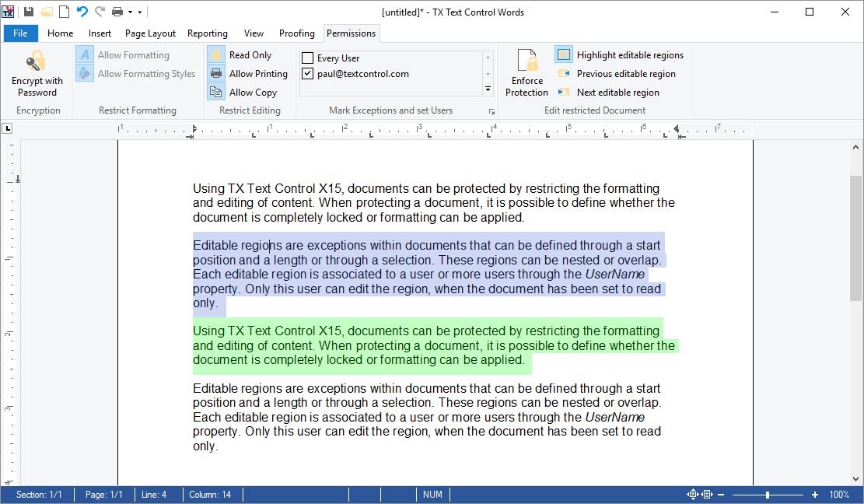Viewport: 864px width, 504px height.
Task: Open the Print dropdown arrow
Action: (x=130, y=12)
